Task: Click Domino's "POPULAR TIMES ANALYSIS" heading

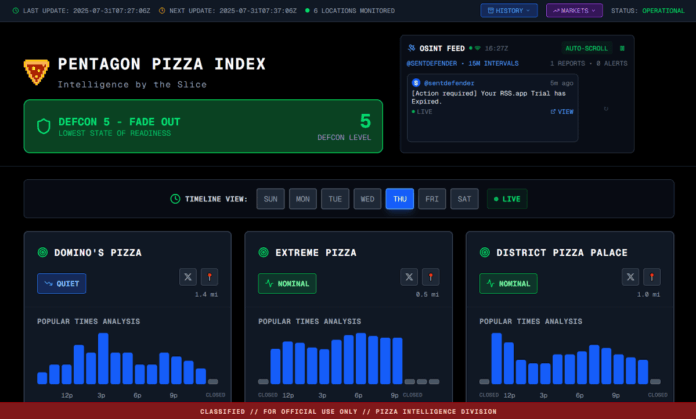Action: click(x=88, y=321)
